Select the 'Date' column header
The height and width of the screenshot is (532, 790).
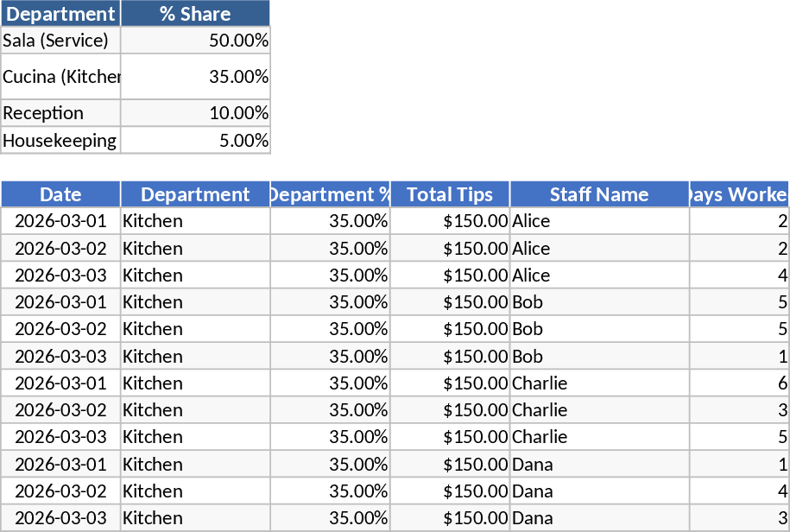pos(60,194)
